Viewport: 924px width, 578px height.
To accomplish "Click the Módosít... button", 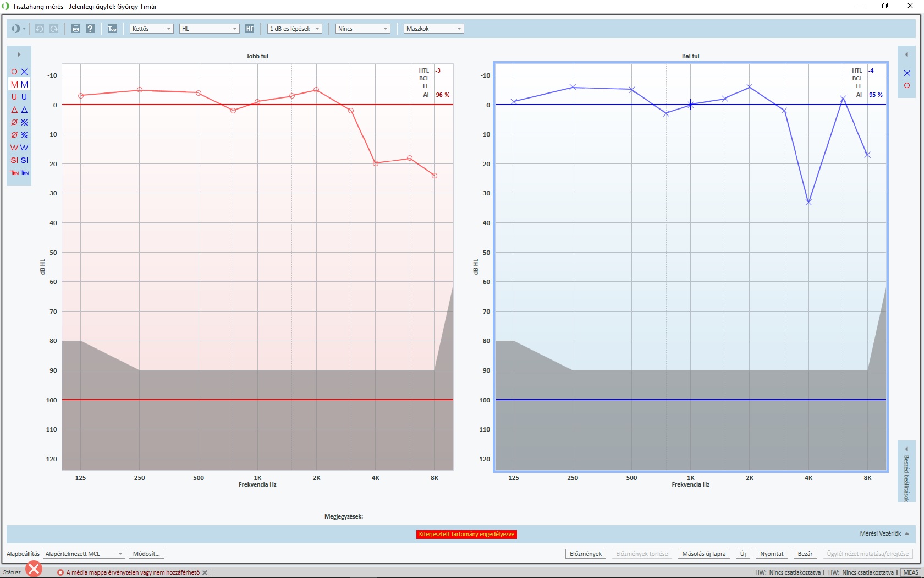I will pyautogui.click(x=146, y=554).
